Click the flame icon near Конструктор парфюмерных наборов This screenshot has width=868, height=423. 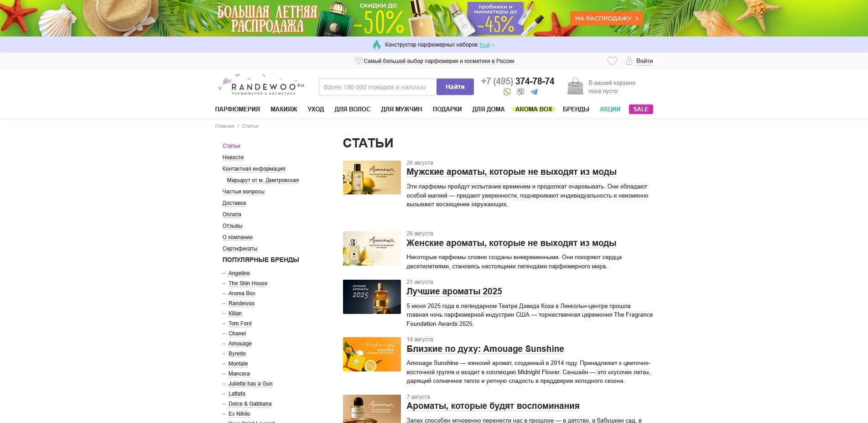coord(376,45)
